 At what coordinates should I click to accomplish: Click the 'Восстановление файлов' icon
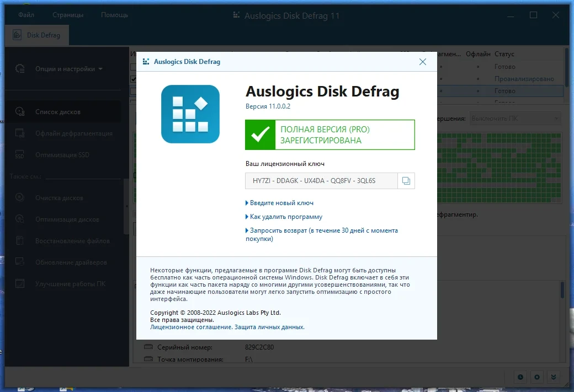pos(20,240)
